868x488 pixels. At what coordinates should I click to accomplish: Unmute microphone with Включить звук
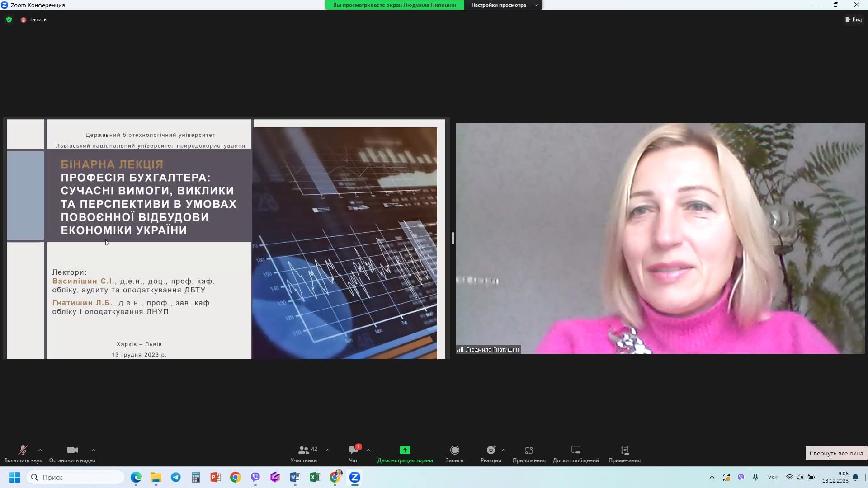click(x=23, y=453)
